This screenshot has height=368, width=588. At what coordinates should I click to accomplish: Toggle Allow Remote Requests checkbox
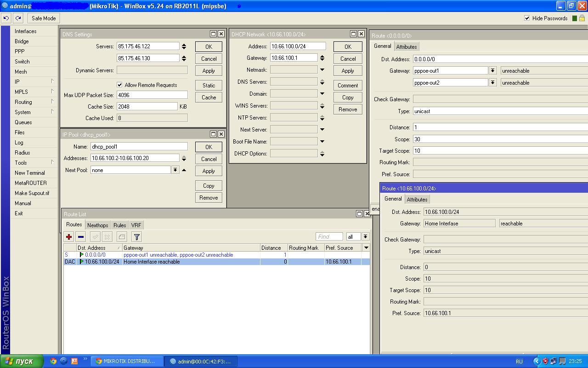pos(119,85)
